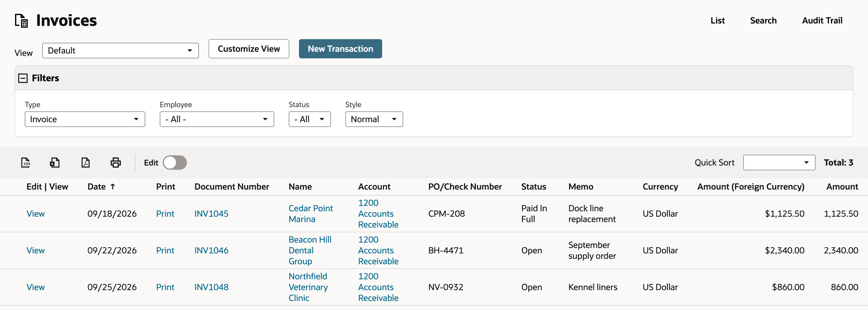Click the print list icon

[x=115, y=163]
